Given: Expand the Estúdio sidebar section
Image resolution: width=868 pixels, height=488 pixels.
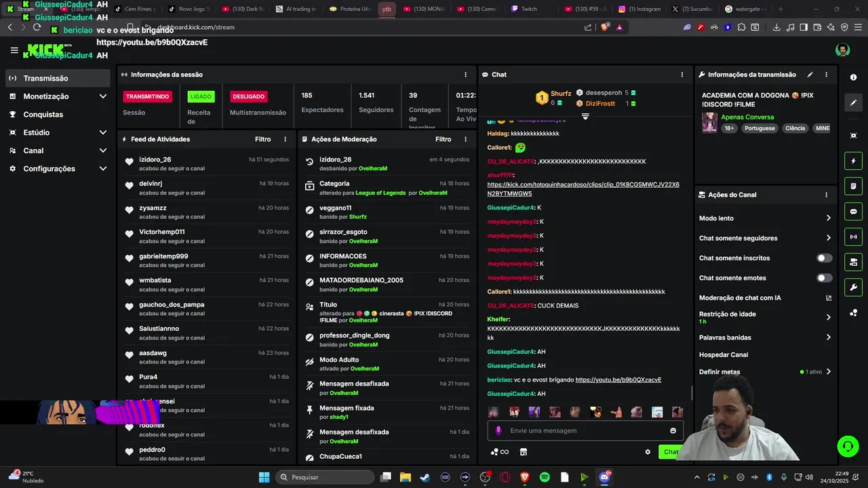Looking at the screenshot, I should 103,132.
